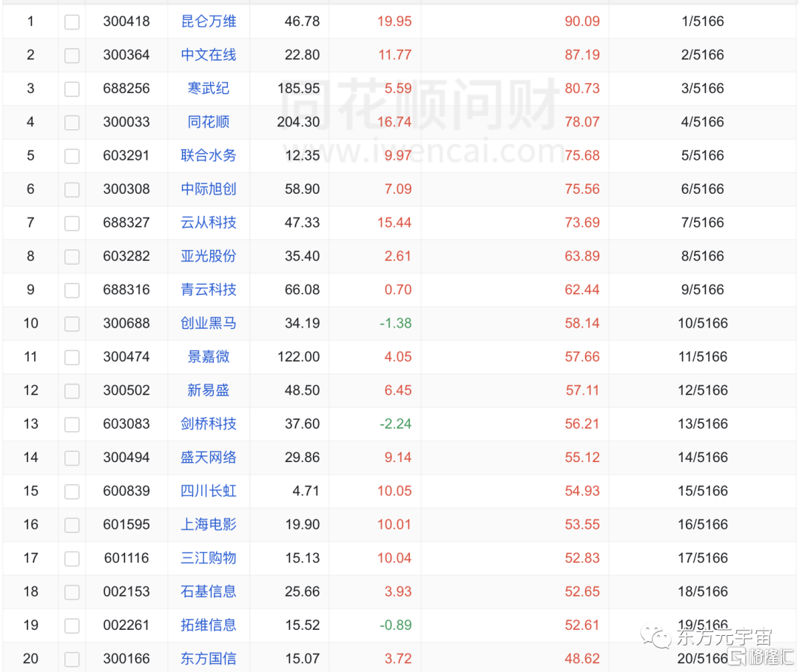Click stock code 300502

127,391
